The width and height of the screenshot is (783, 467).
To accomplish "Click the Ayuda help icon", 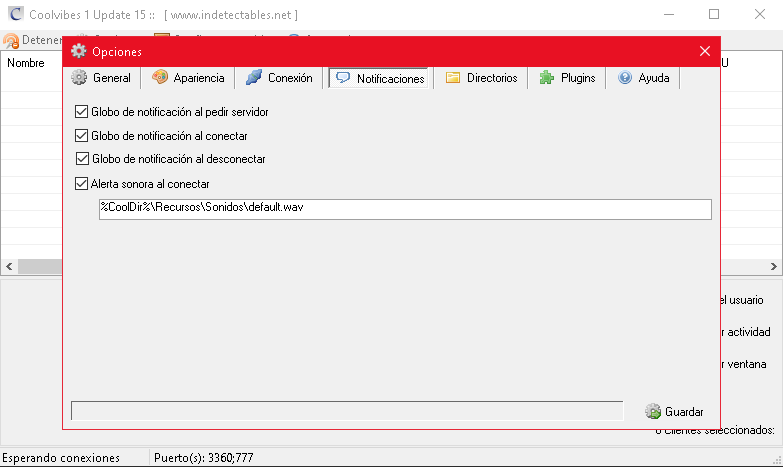I will 625,78.
